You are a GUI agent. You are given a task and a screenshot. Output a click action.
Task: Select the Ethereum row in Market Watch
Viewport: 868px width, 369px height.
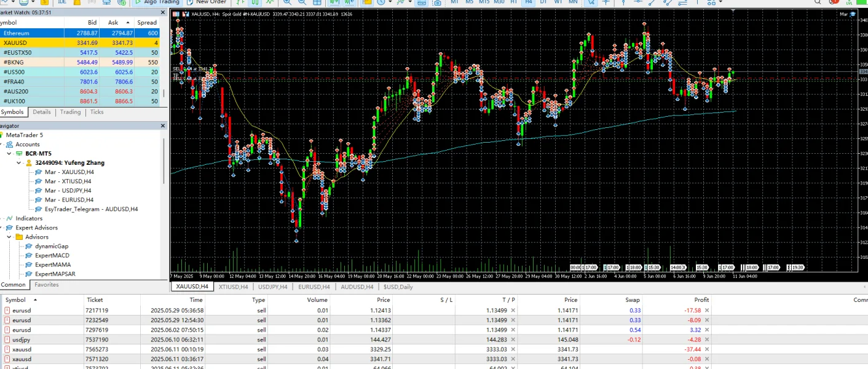[x=32, y=33]
